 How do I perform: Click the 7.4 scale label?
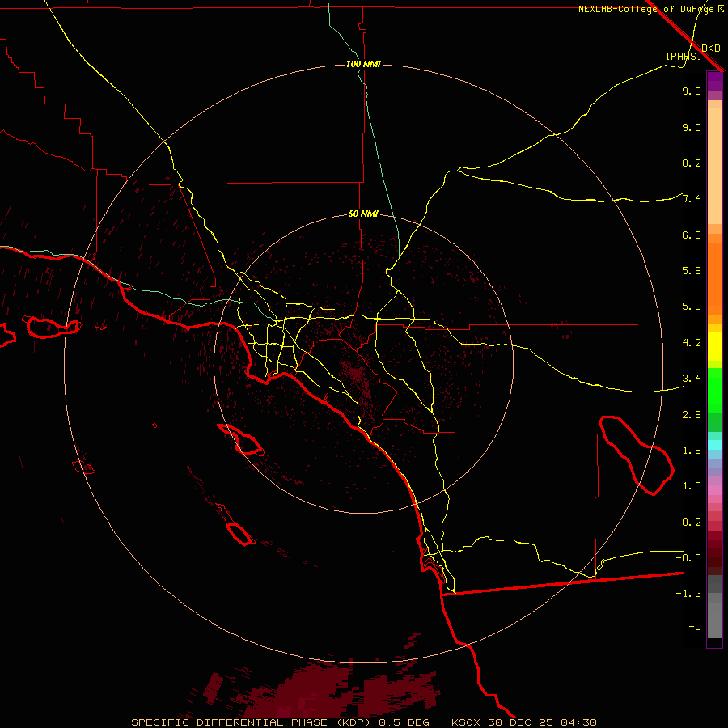[x=692, y=199]
